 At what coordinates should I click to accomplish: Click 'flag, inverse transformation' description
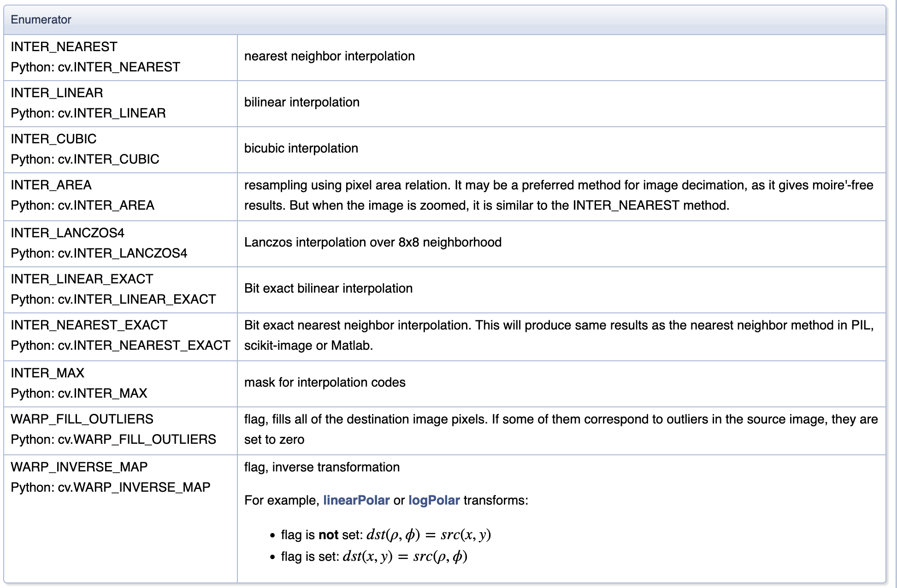pos(322,467)
